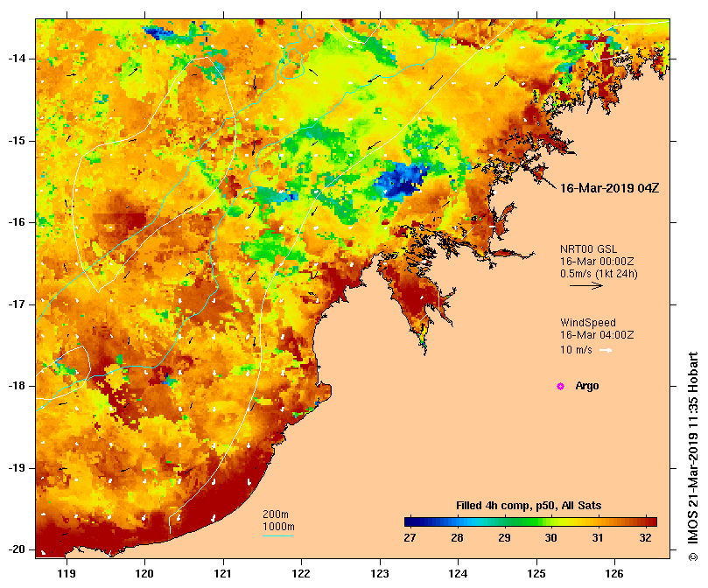The width and height of the screenshot is (708, 588).
Task: Click the '-16' latitude axis label
Action: click(x=17, y=222)
